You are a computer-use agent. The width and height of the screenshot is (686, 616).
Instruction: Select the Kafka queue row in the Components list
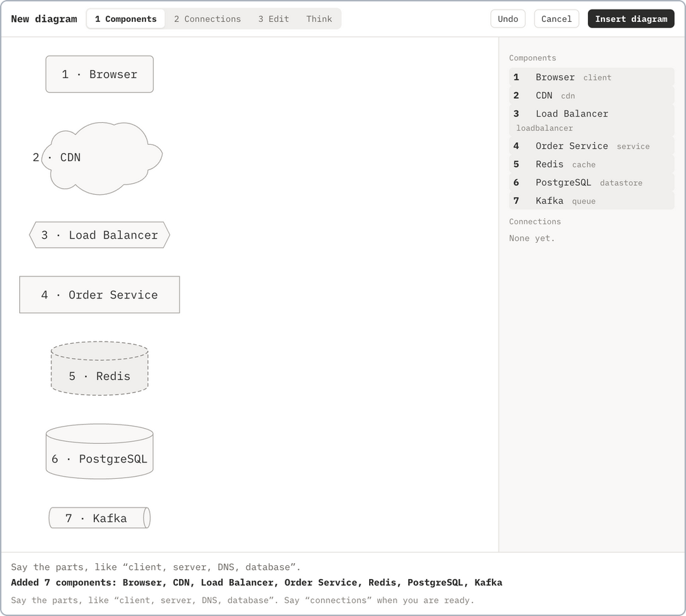coord(591,201)
